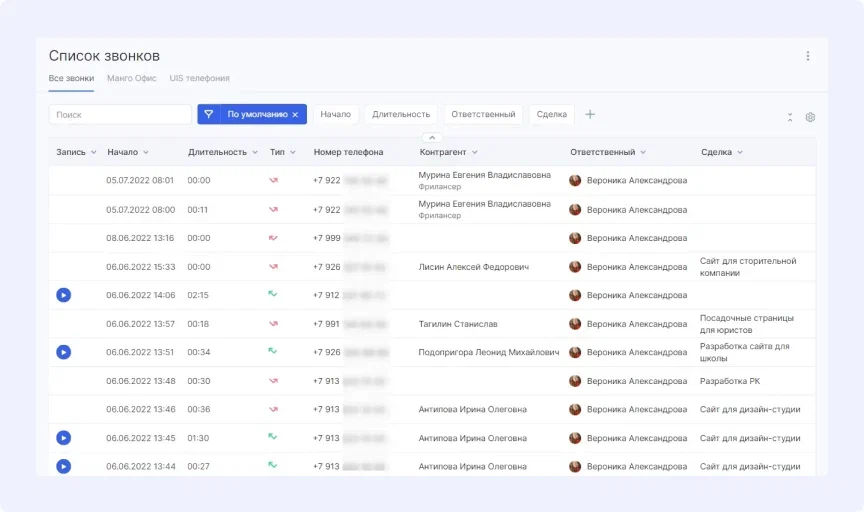Click the blue funnel filter icon
Viewport: 864px width, 512px height.
209,114
